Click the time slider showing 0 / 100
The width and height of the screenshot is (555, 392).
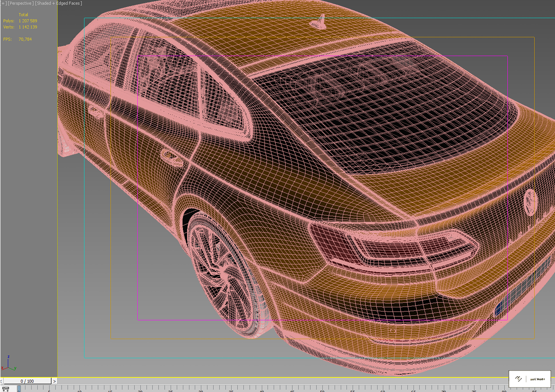coord(27,381)
